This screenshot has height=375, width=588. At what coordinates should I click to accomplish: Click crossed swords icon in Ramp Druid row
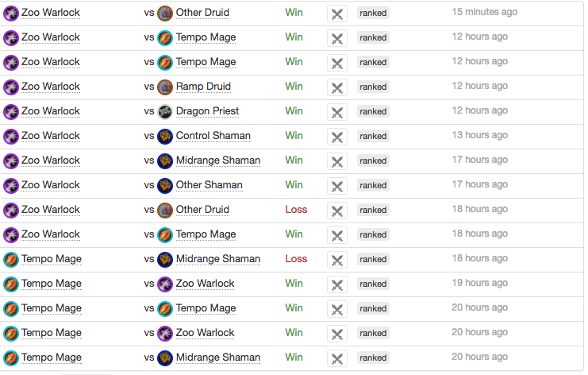pyautogui.click(x=337, y=88)
